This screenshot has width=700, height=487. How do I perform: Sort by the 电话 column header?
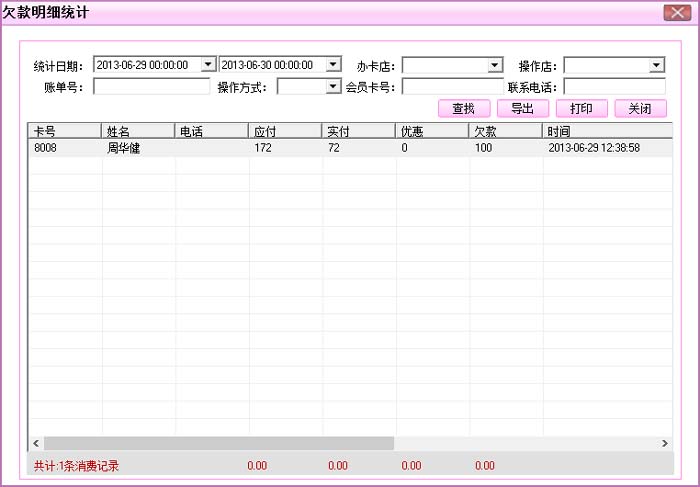click(x=211, y=131)
